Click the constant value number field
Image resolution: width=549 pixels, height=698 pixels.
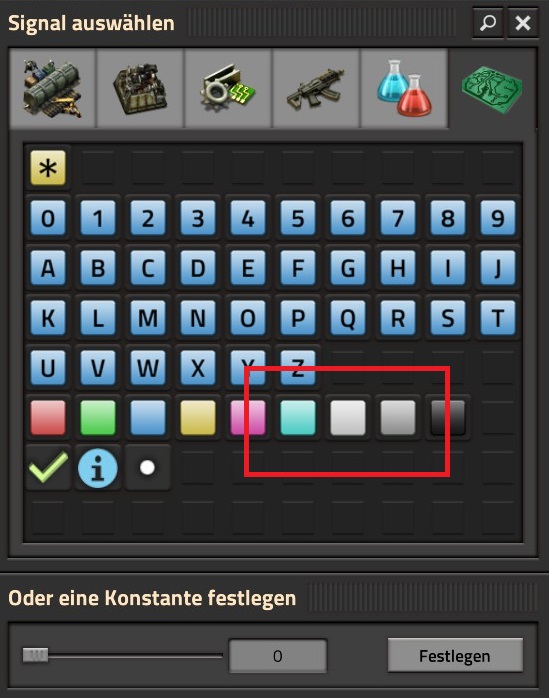point(278,655)
